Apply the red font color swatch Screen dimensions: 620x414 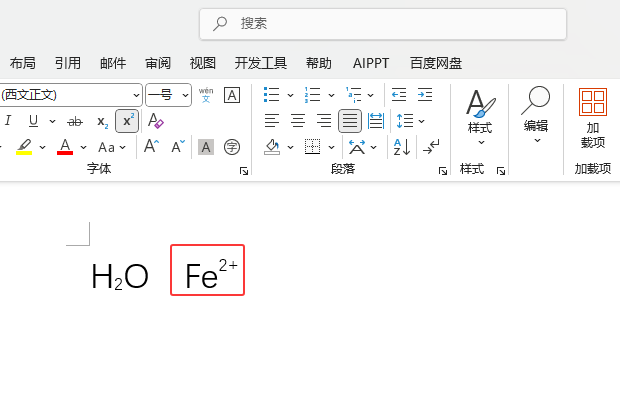coord(65,147)
